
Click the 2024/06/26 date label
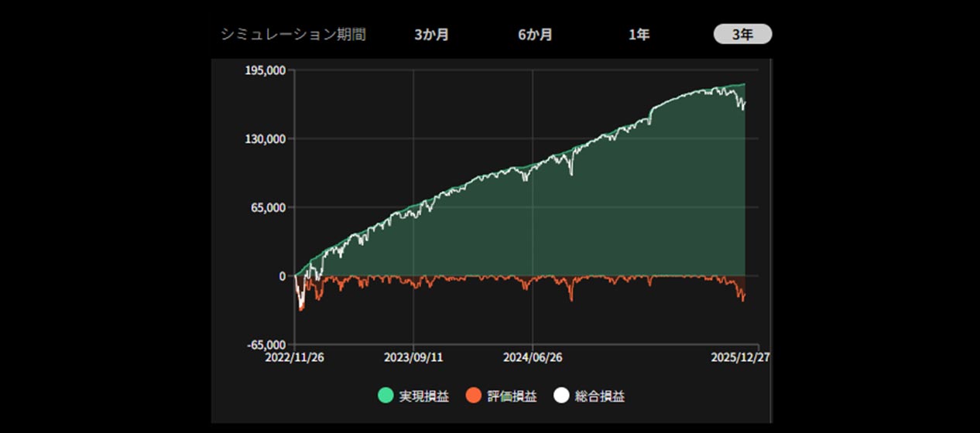pyautogui.click(x=533, y=359)
